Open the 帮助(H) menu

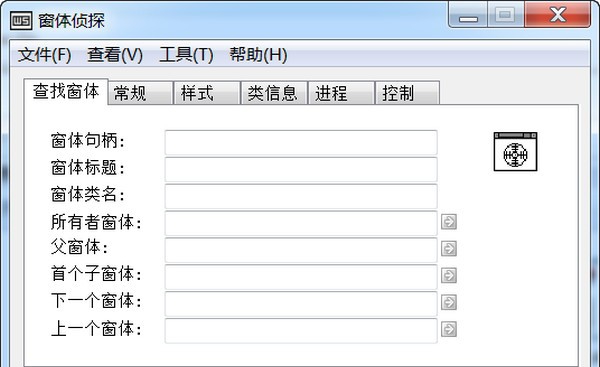(258, 54)
